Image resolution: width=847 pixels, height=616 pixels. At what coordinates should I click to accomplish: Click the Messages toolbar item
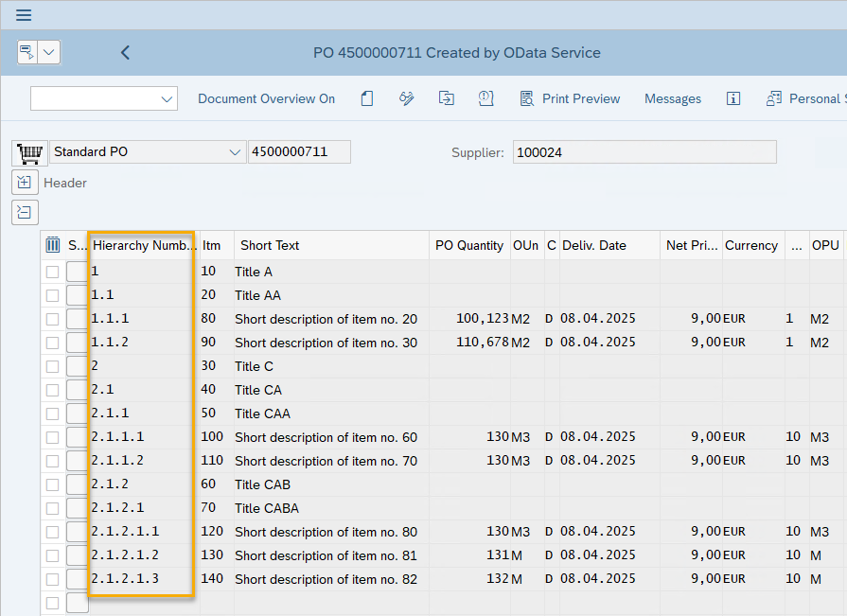[672, 98]
